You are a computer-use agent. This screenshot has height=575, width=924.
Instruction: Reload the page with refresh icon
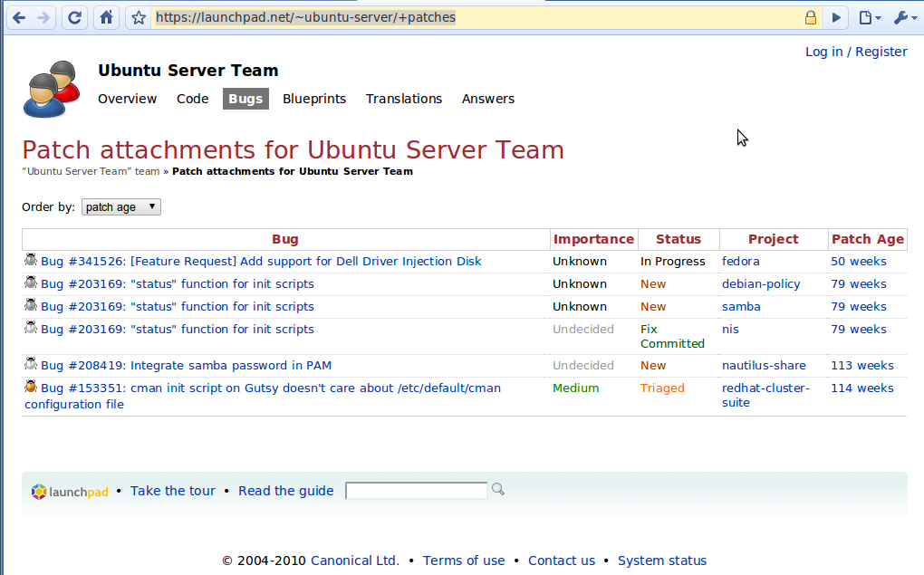(76, 17)
